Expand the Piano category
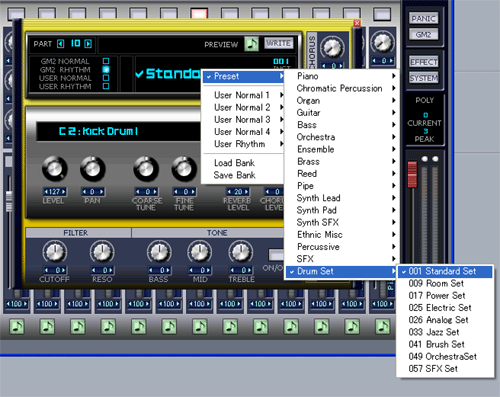500x397 pixels. point(342,76)
